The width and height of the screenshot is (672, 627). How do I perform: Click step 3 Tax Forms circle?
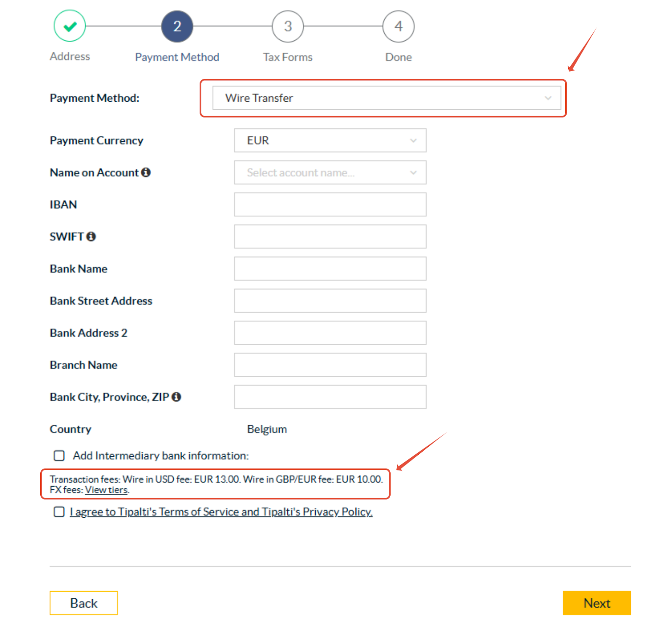pyautogui.click(x=288, y=26)
